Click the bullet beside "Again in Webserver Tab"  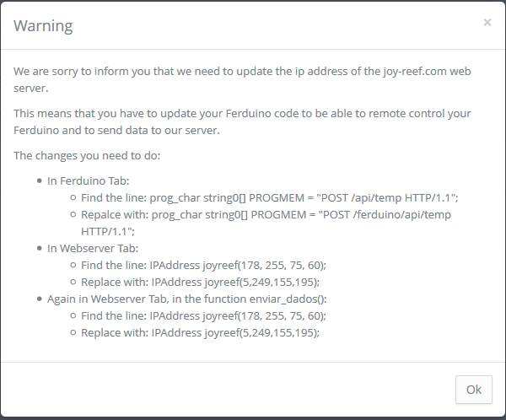click(40, 299)
